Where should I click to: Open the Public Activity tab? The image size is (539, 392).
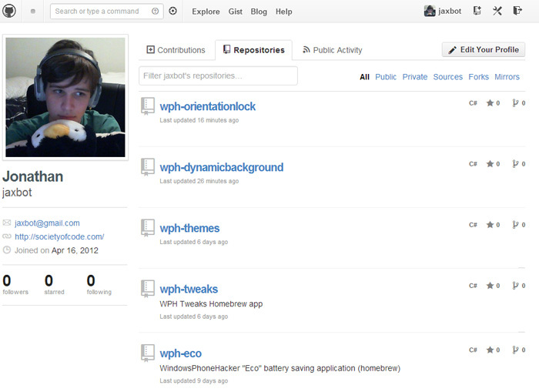click(x=332, y=50)
